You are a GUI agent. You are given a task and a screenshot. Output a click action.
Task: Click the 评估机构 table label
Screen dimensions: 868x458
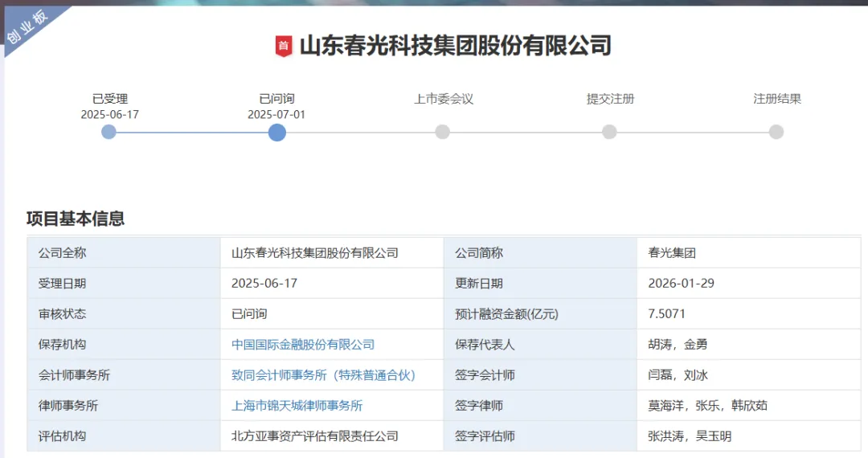tap(62, 436)
